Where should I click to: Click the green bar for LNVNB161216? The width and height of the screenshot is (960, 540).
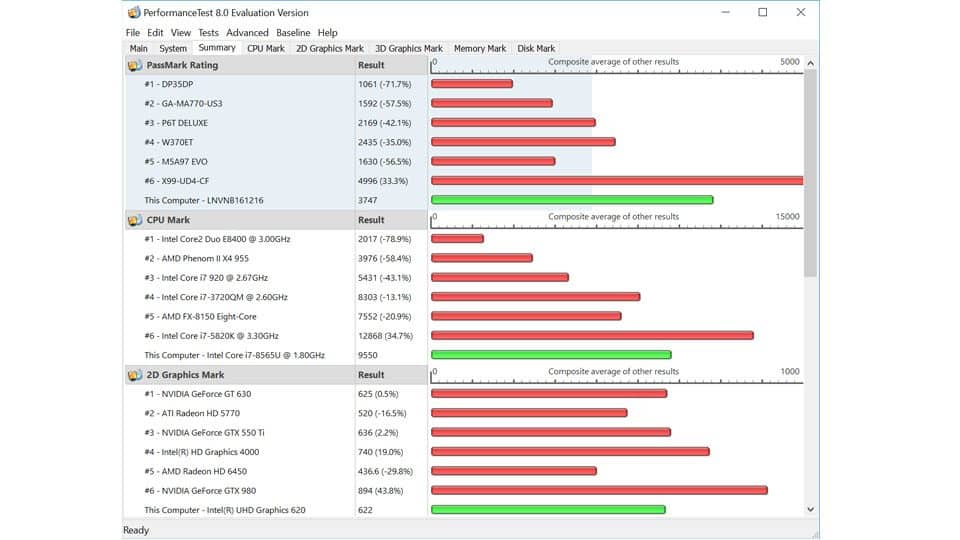(x=572, y=200)
